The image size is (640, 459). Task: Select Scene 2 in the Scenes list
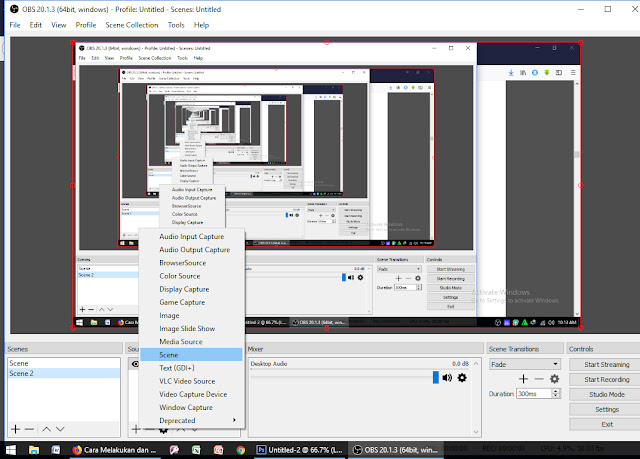64,373
